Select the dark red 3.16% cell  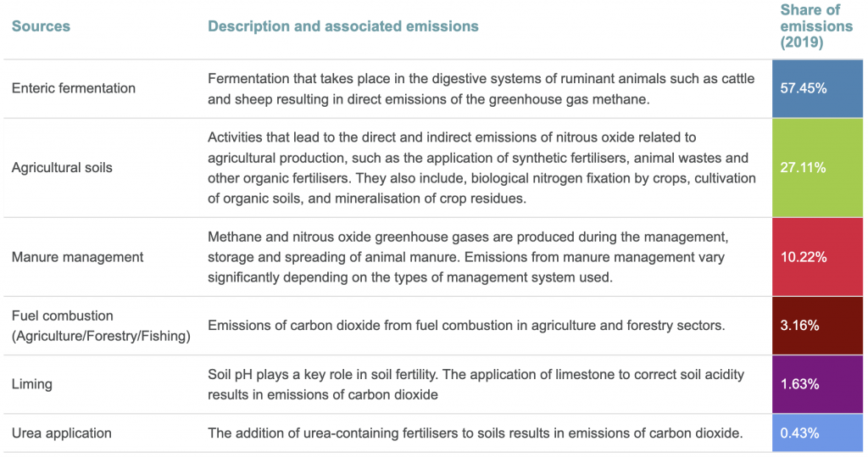coord(817,326)
